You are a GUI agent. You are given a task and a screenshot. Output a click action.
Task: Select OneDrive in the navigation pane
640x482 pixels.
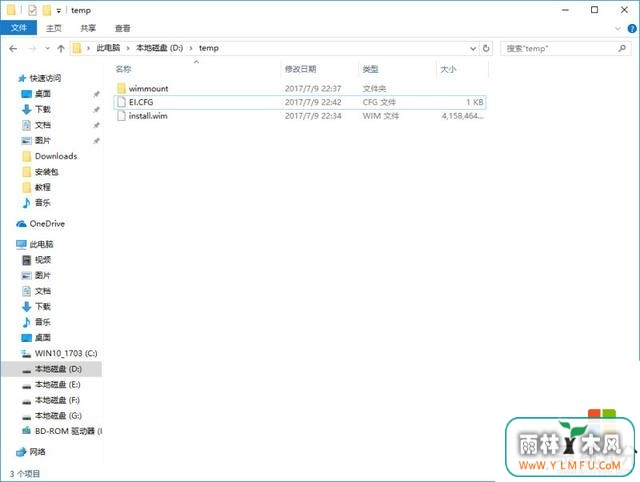tap(47, 224)
